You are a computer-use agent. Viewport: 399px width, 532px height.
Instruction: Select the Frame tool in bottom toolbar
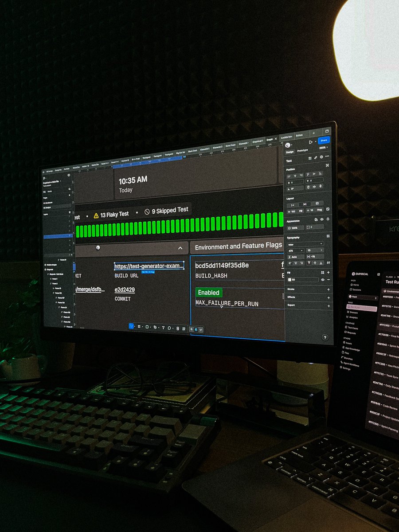tap(139, 326)
